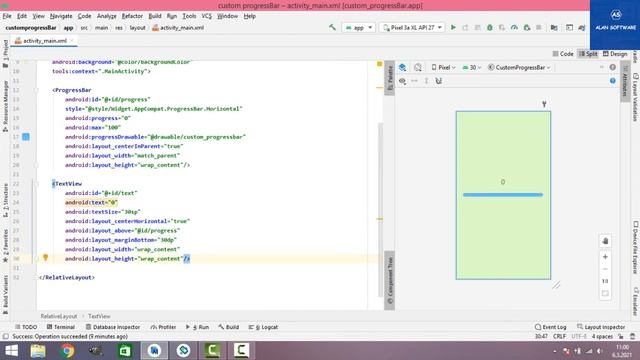
Task: Open the Build menu
Action: coord(155,16)
